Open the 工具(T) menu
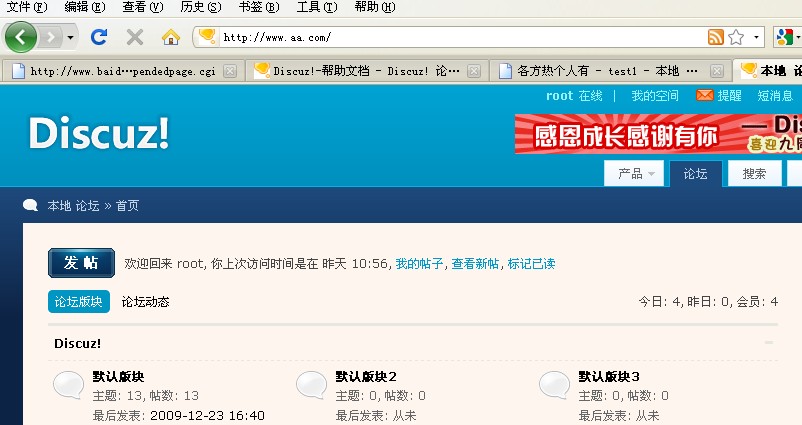The width and height of the screenshot is (802, 425). [317, 7]
